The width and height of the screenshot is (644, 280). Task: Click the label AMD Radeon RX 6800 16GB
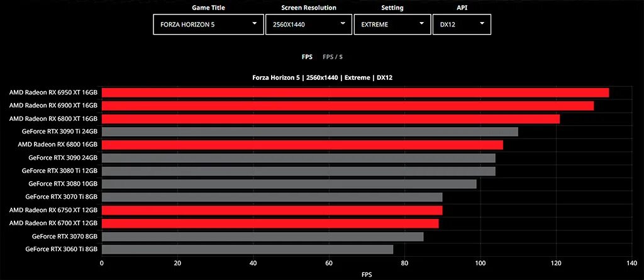57,145
